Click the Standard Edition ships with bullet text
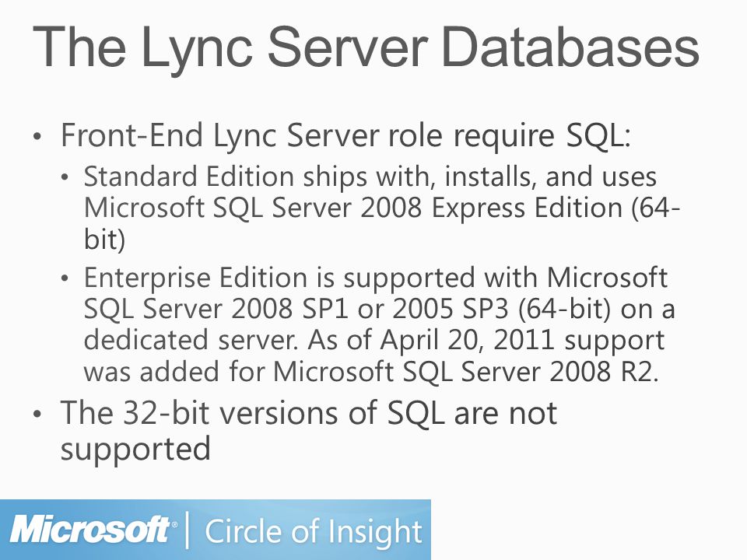747x560 pixels. click(382, 208)
